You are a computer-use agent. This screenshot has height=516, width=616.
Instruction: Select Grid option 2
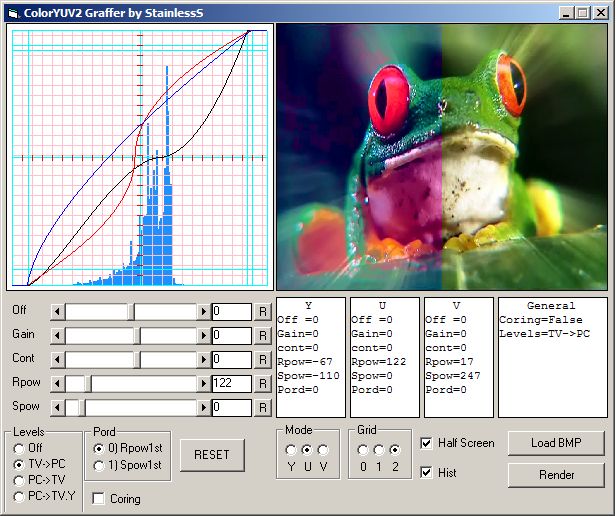click(395, 450)
